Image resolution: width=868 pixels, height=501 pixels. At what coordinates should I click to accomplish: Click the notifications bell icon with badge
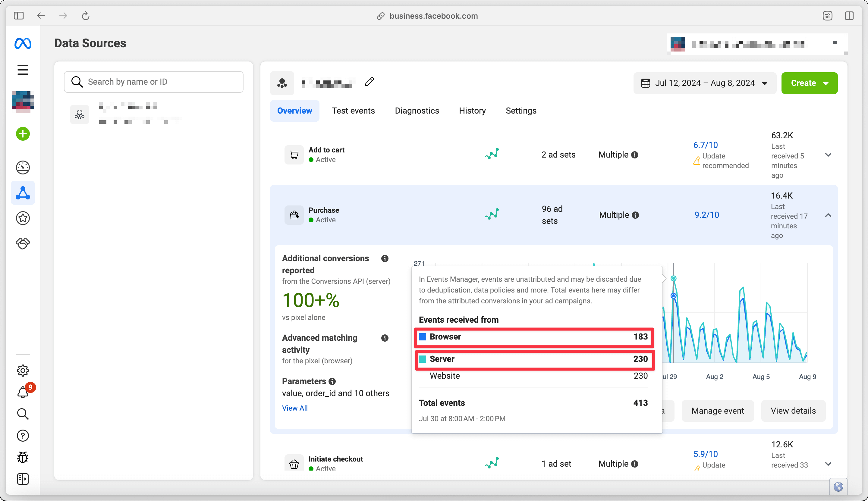point(23,393)
